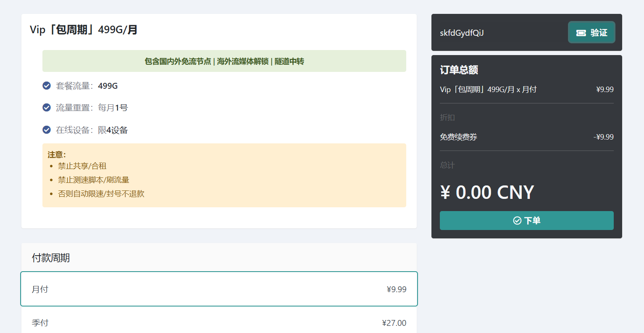Click the 付款周期 section header
Screen dimensions: 644x333
tap(51, 258)
